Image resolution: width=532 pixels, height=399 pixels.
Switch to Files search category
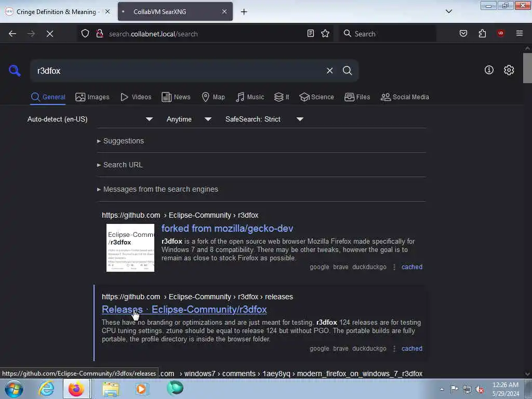click(357, 97)
